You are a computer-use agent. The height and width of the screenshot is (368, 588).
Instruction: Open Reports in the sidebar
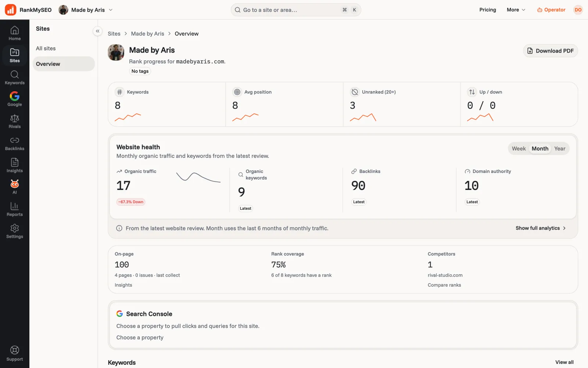tap(15, 209)
